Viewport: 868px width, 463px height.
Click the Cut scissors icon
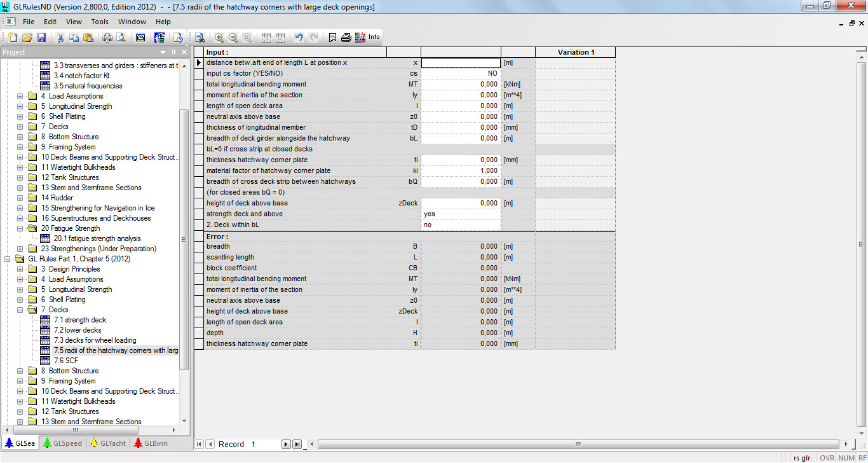(x=60, y=38)
